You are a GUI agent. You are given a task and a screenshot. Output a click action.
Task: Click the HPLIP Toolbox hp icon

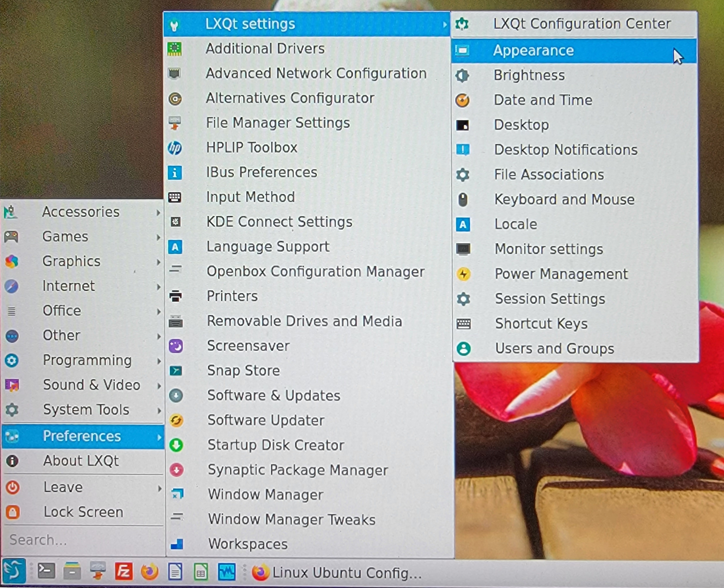175,148
